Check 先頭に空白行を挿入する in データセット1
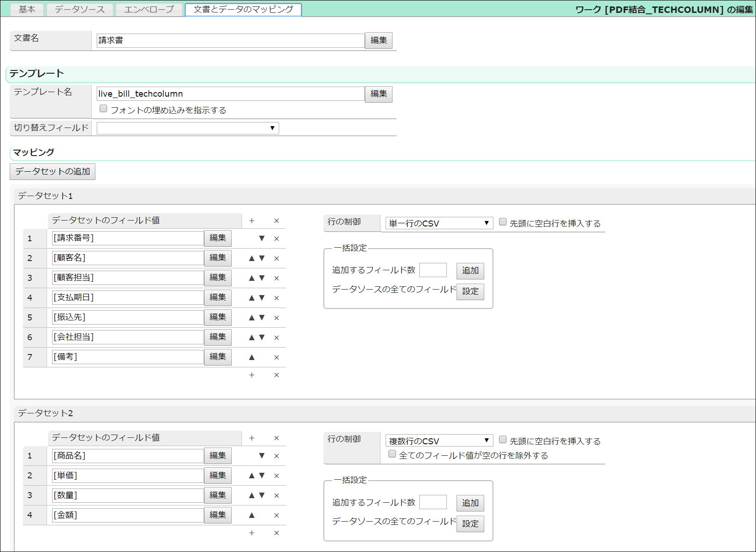 coord(503,222)
